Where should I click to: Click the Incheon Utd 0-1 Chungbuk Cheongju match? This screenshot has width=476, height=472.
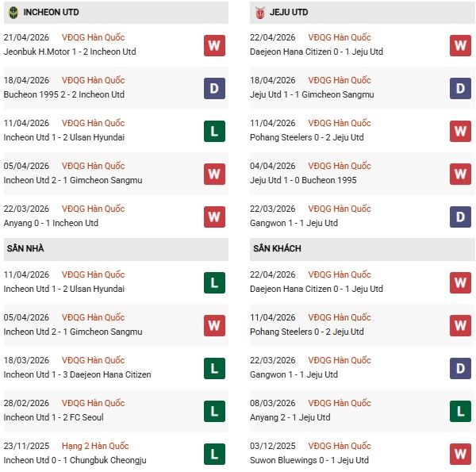(75, 460)
